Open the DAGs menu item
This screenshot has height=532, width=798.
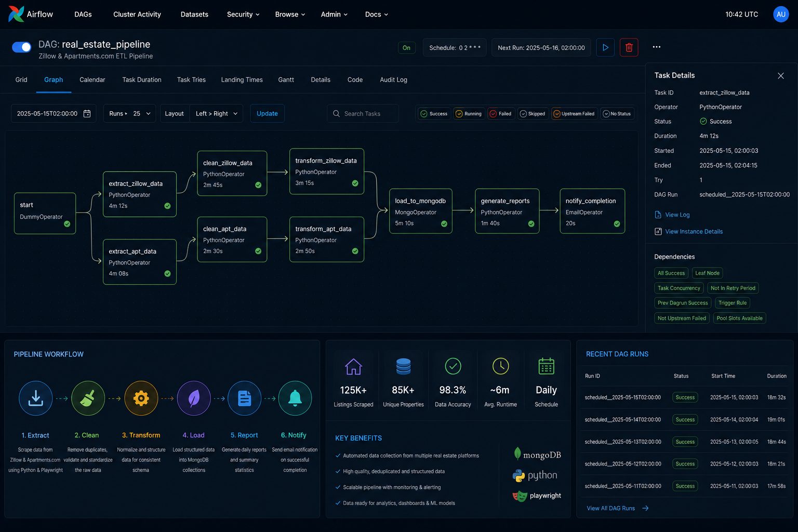pos(83,15)
